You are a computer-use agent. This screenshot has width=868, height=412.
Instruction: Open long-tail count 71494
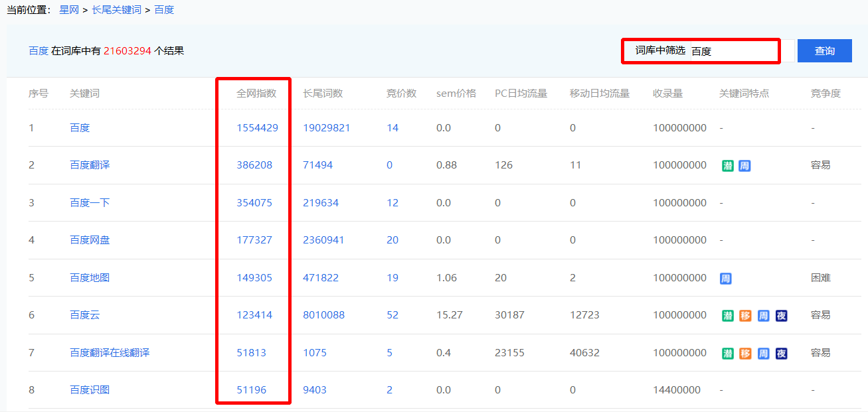point(318,165)
